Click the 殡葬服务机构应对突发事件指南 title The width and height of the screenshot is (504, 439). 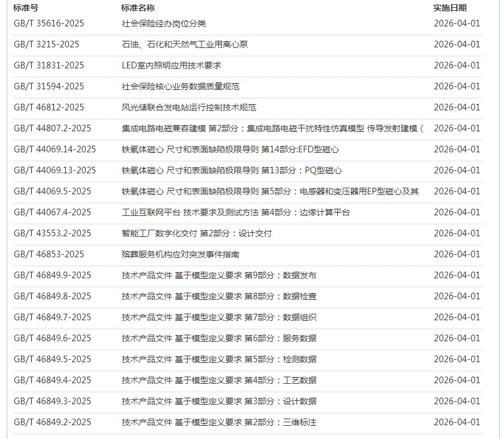(x=181, y=254)
